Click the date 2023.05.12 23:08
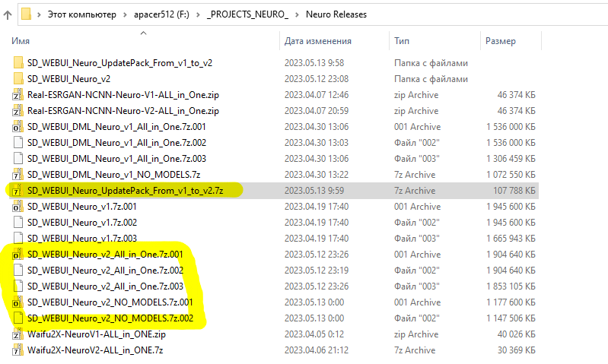This screenshot has height=364, width=608. [x=317, y=78]
